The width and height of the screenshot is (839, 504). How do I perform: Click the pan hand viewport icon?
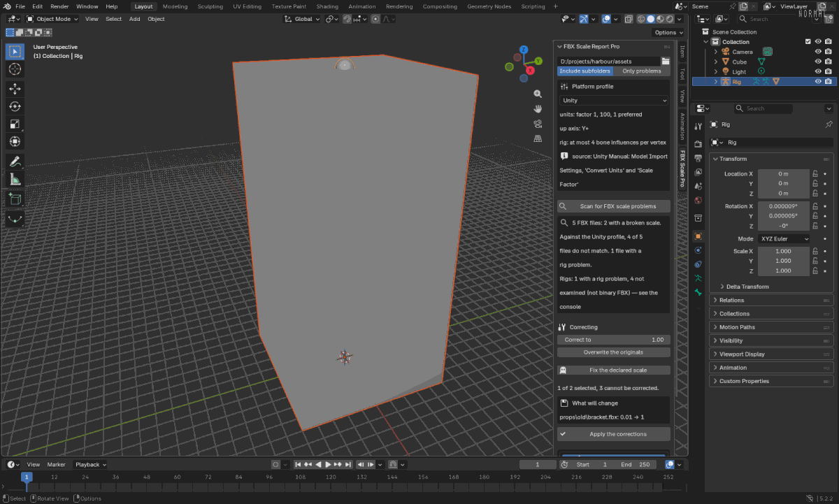coord(538,108)
